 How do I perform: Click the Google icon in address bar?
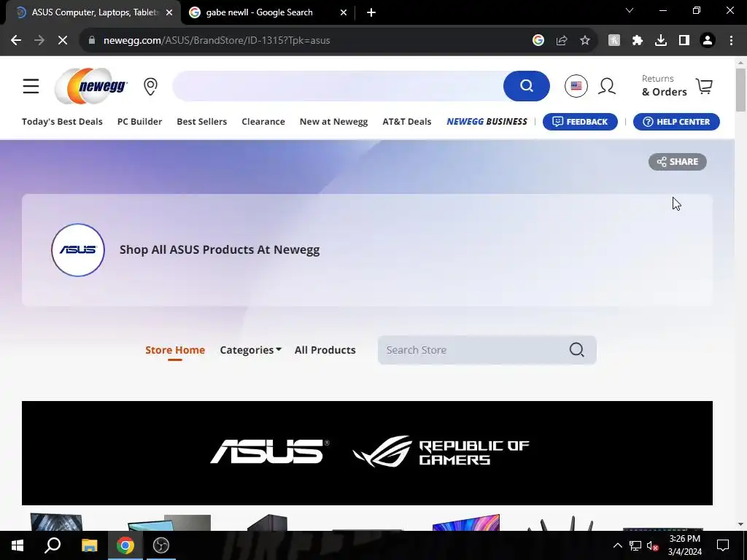tap(538, 41)
